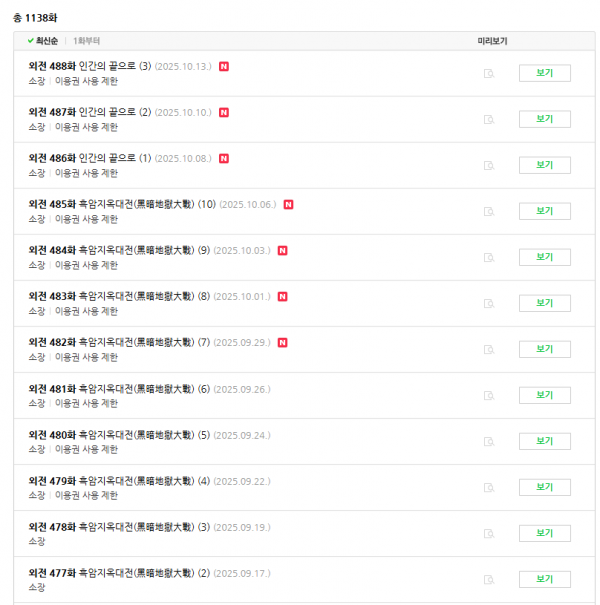The width and height of the screenshot is (600, 605).
Task: View episode 외전 480화 with 보기
Action: (544, 441)
